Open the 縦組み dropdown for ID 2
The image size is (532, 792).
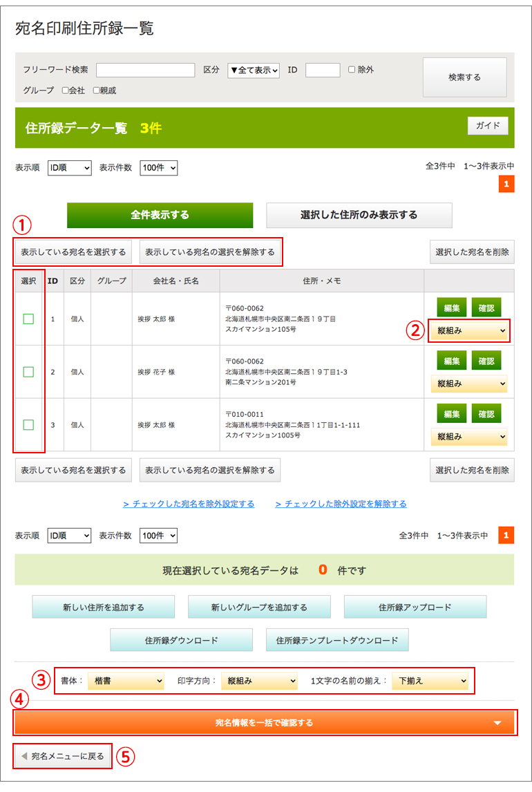(468, 384)
